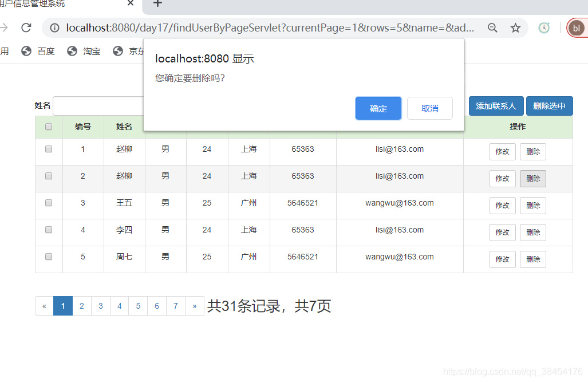Cancel the delete dialog with 取消
Screen dimensions: 588x382
[x=430, y=108]
